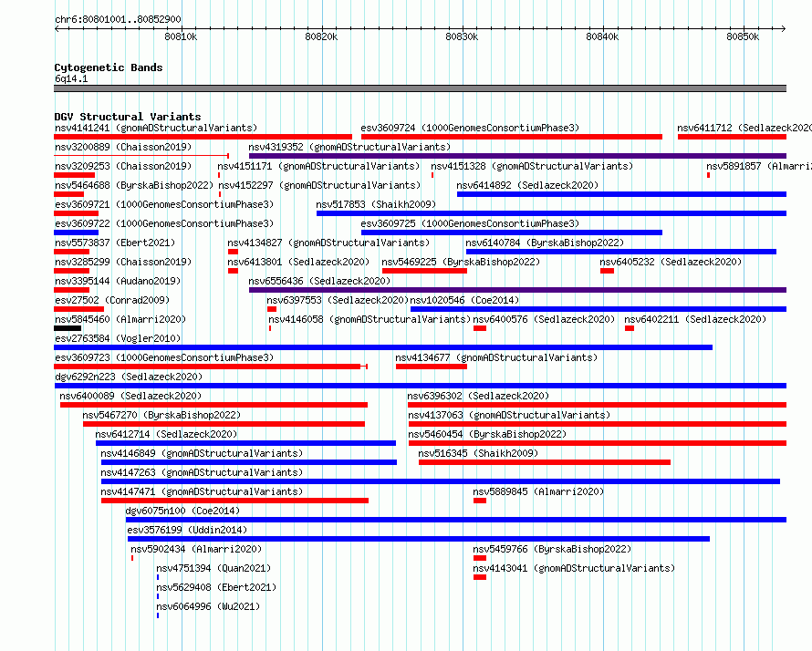Viewport: 812px width, 651px height.
Task: Click the nsv5845460 Almarri2020 label
Action: click(x=120, y=319)
